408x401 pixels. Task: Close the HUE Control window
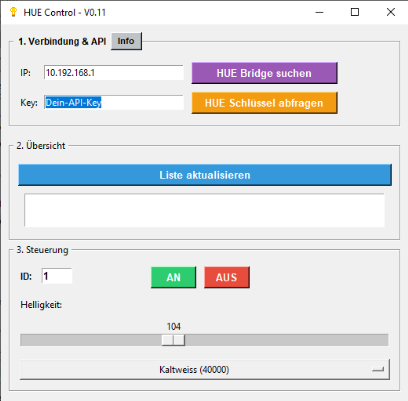coord(391,12)
